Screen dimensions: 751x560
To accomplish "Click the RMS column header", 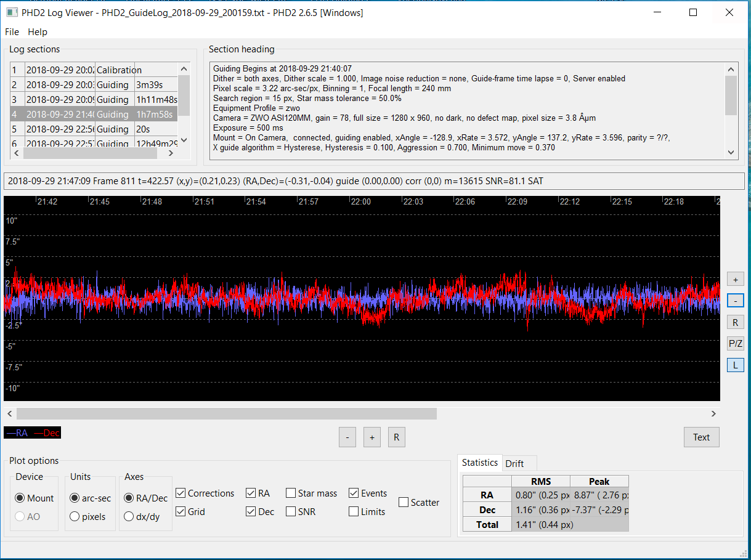I will (x=540, y=481).
